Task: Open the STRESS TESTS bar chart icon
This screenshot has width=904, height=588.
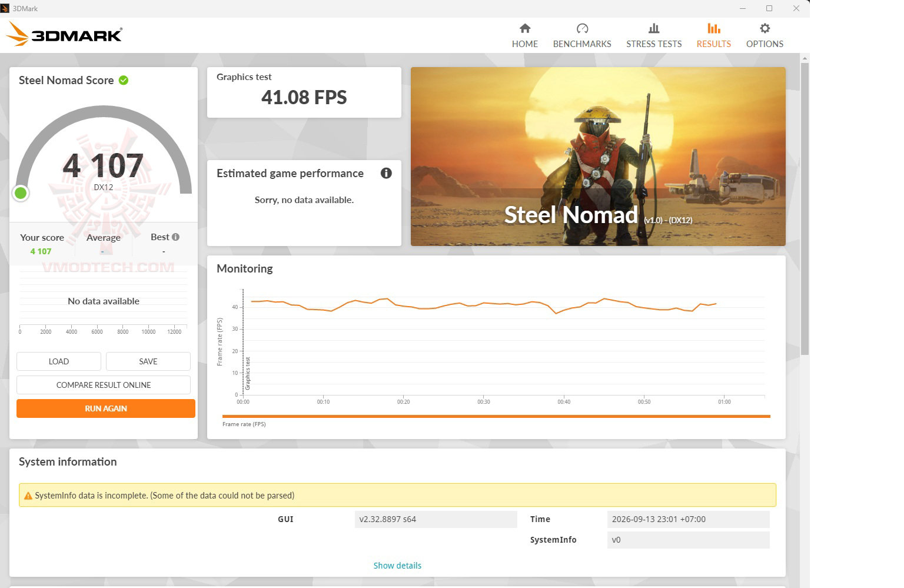Action: (x=654, y=28)
